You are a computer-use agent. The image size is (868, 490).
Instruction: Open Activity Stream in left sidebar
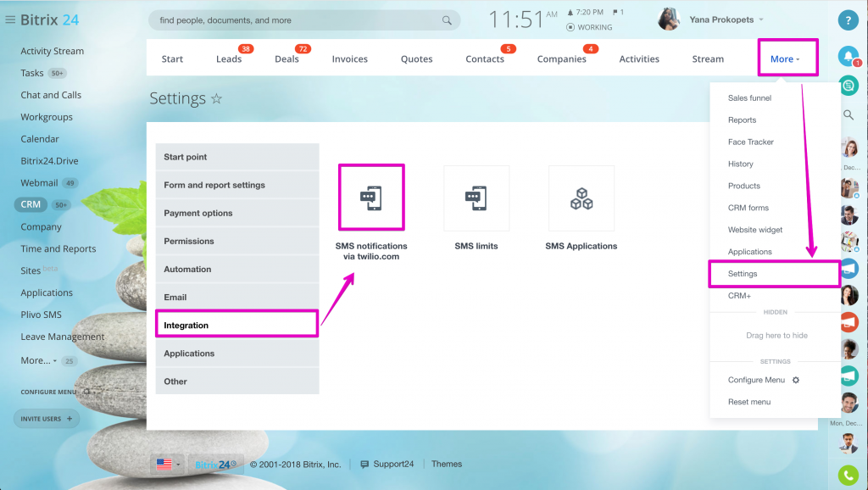(x=52, y=51)
